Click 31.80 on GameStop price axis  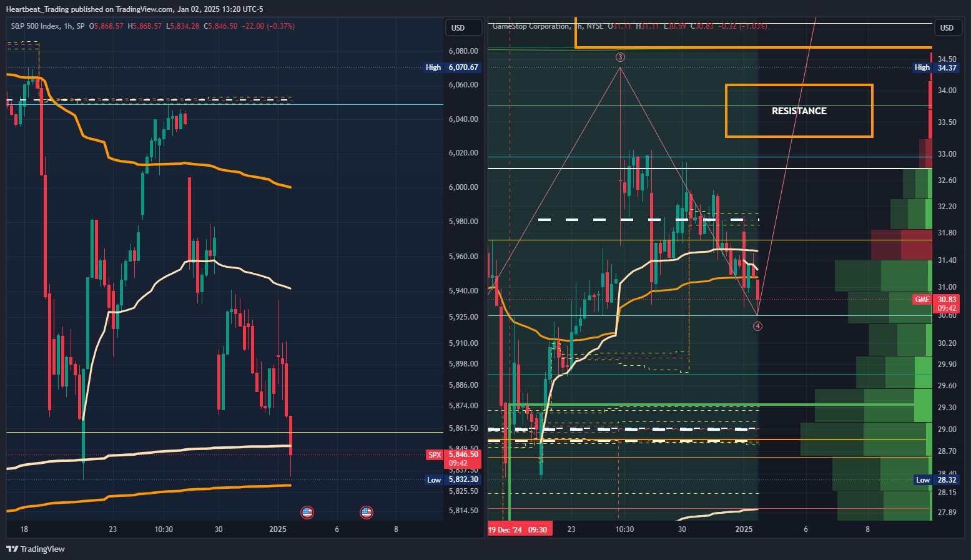click(x=947, y=233)
